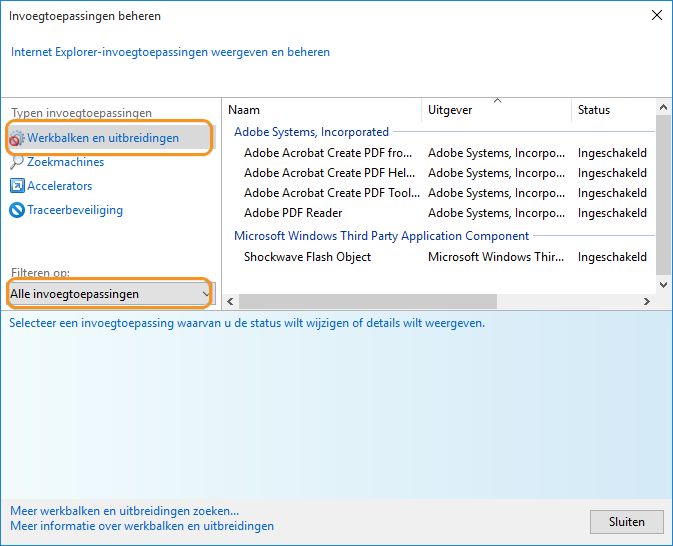Click horizontal scrollbar right arrow
This screenshot has height=546, width=673.
click(x=647, y=301)
